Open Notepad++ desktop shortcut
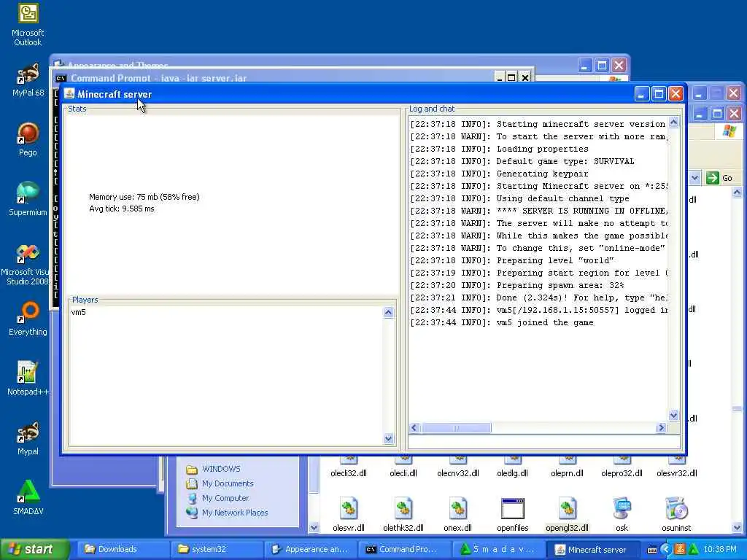This screenshot has width=747, height=560. tap(28, 378)
